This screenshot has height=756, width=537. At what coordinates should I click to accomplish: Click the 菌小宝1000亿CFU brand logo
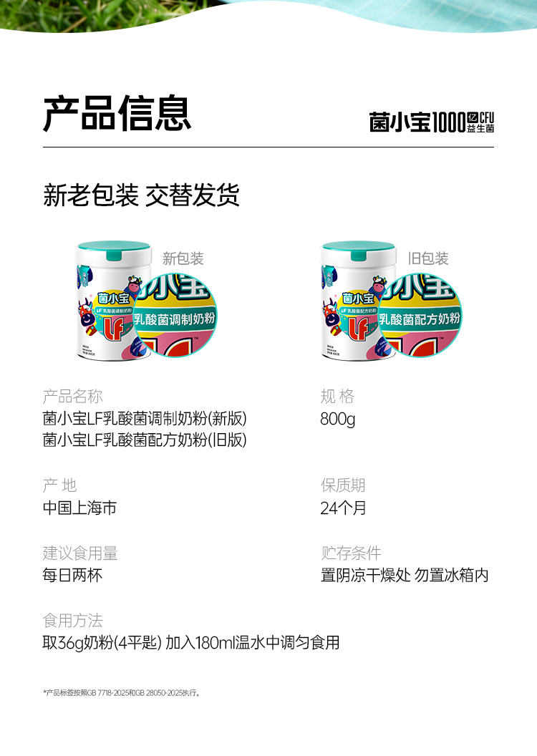click(432, 122)
